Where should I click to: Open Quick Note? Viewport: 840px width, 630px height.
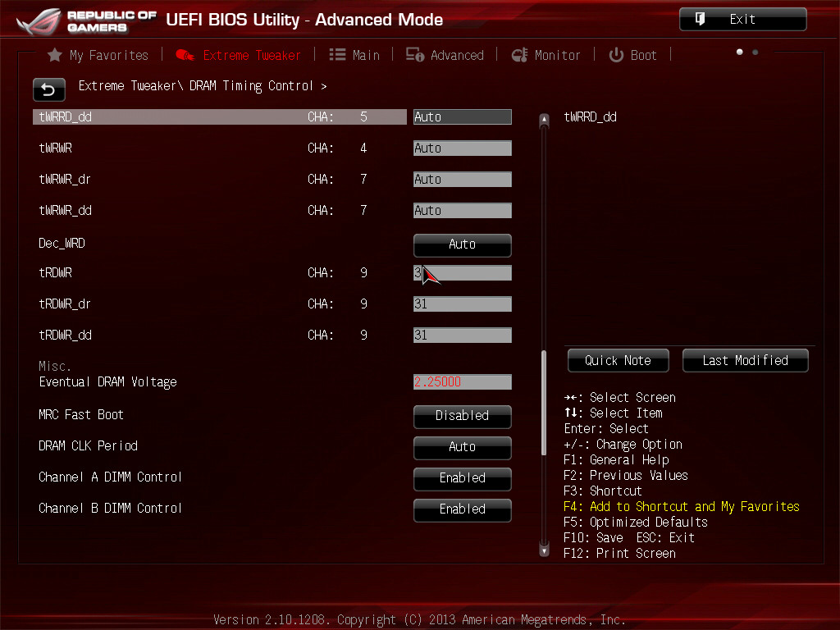point(619,361)
